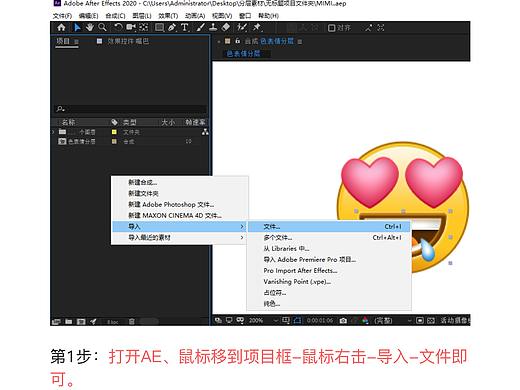The image size is (520, 390).
Task: Click the composition name breadcrumb tab
Action: [x=243, y=53]
